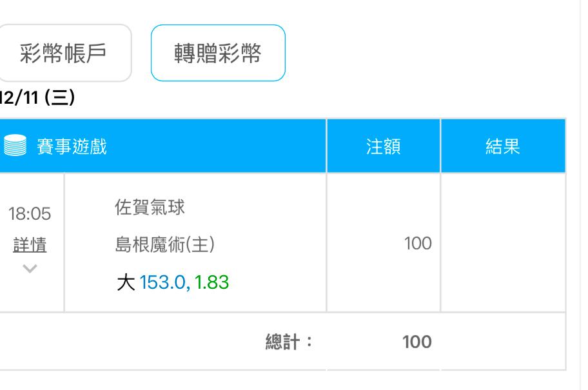
Task: Click the empty 結果 cell for the match
Action: point(503,242)
